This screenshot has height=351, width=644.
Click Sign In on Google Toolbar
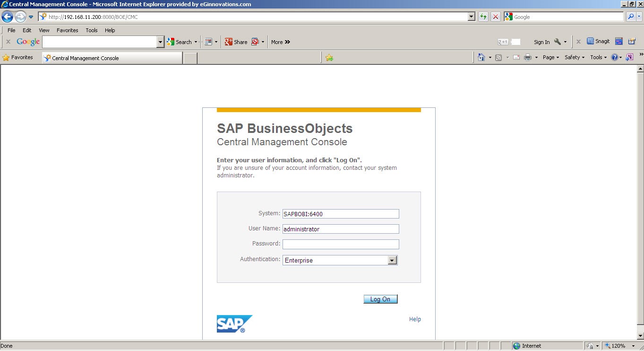pos(541,42)
